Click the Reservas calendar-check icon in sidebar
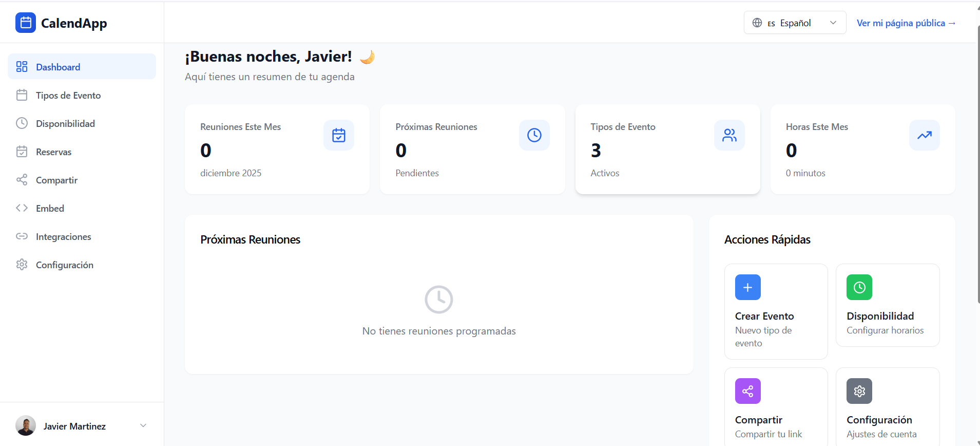The width and height of the screenshot is (980, 446). pyautogui.click(x=22, y=152)
